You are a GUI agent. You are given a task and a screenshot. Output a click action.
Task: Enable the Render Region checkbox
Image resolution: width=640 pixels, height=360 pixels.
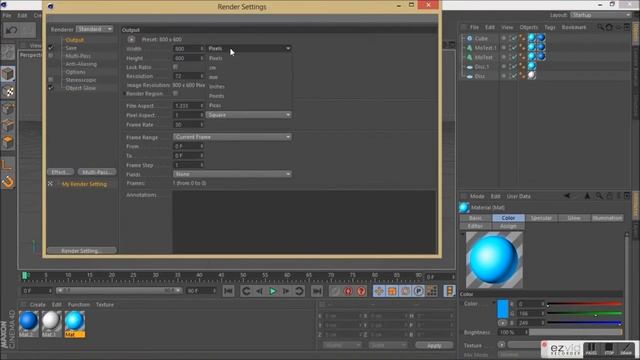tap(175, 93)
